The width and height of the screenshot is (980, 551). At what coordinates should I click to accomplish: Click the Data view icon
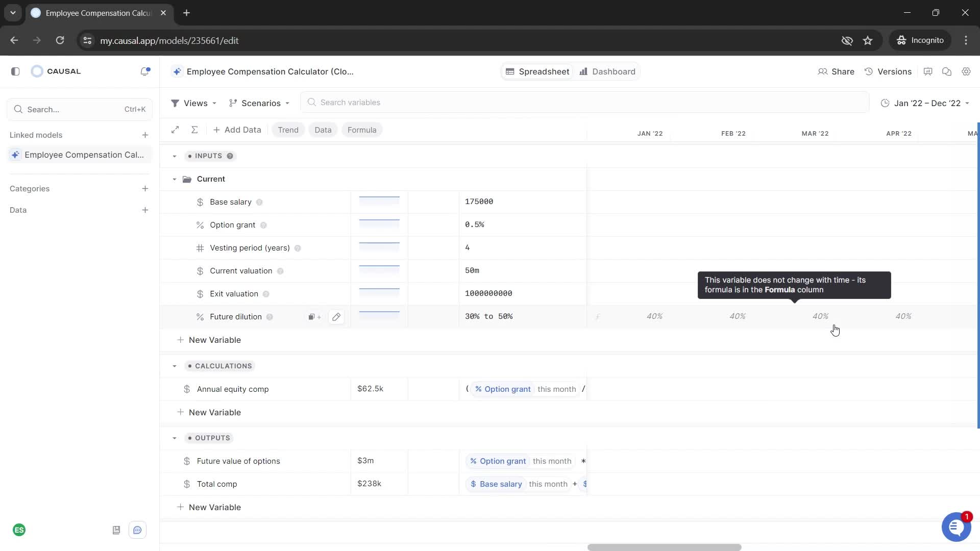click(323, 130)
